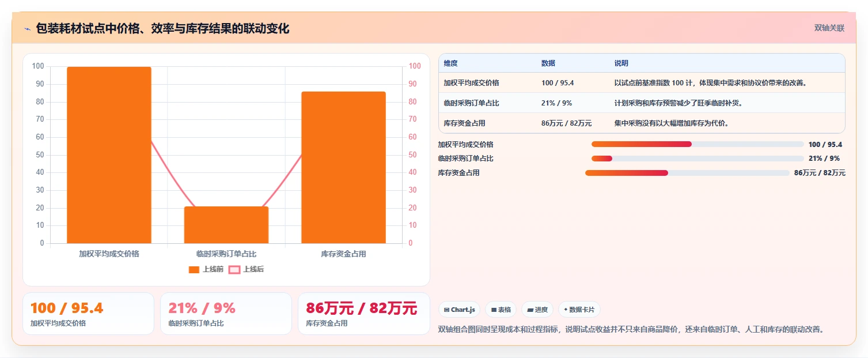Image resolution: width=868 pixels, height=358 pixels.
Task: Open the data card showing large 21% / 9%
Action: pyautogui.click(x=226, y=314)
